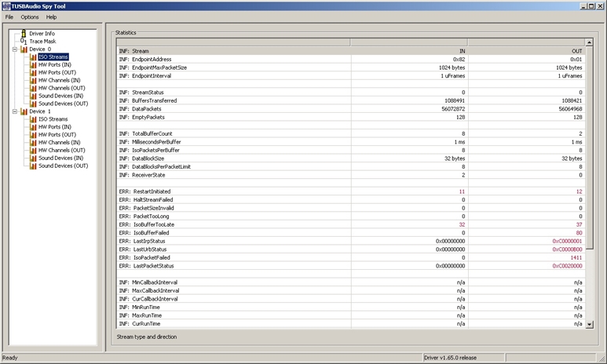
Task: Open the Help menu
Action: click(x=51, y=16)
